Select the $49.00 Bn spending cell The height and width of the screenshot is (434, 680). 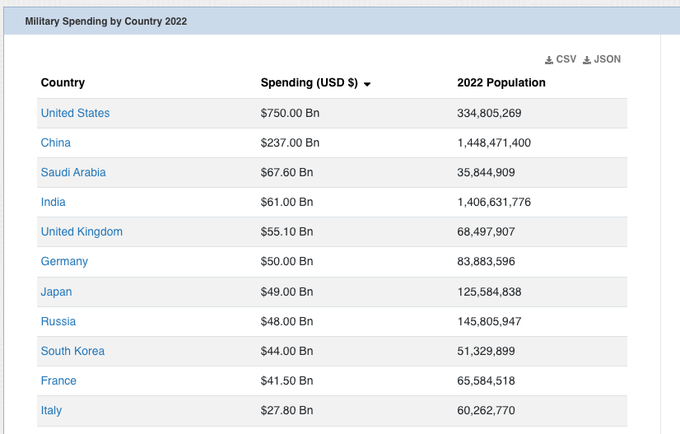(287, 292)
